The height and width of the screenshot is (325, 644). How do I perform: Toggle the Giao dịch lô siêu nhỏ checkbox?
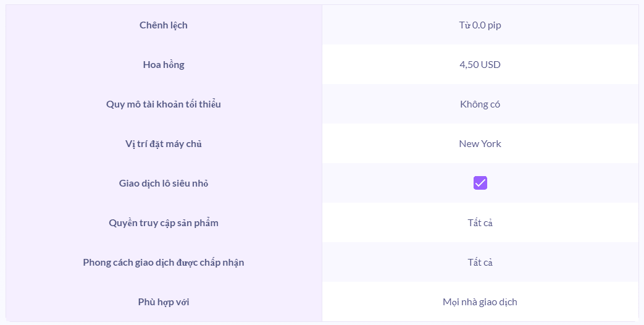[480, 183]
